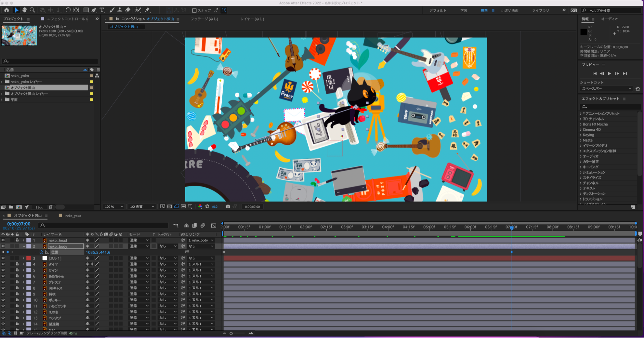Screen dimensions: 644x338
Task: Create a new folder in the Project panel
Action: (11, 207)
